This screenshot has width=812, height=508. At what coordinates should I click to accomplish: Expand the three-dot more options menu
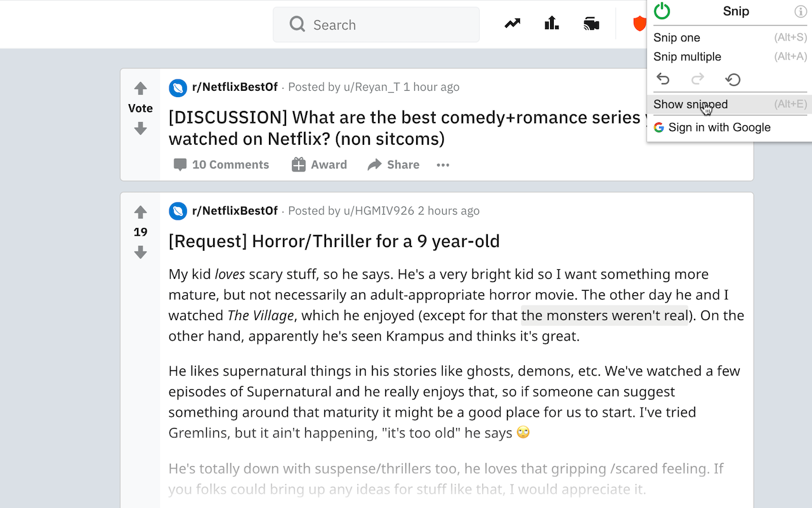click(x=443, y=165)
